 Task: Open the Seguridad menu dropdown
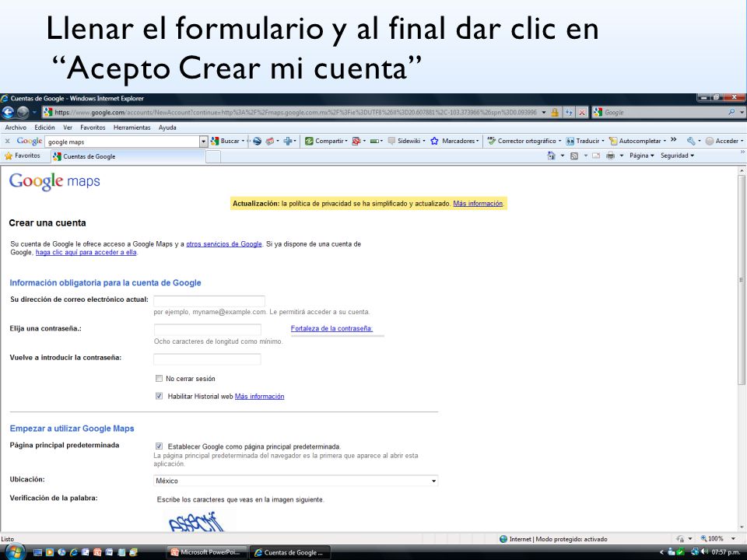tap(677, 156)
